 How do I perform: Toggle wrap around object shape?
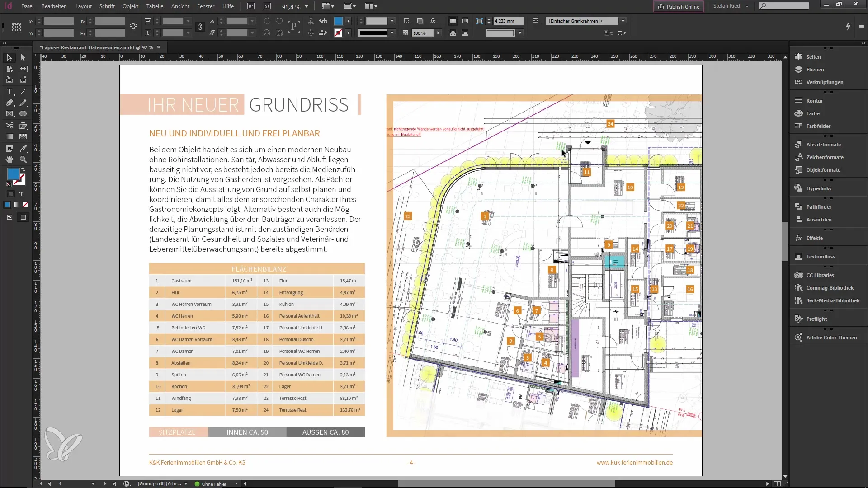[x=453, y=33]
